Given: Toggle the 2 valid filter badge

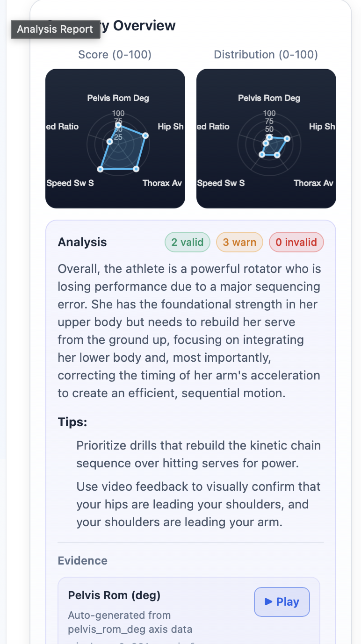Looking at the screenshot, I should click(187, 242).
